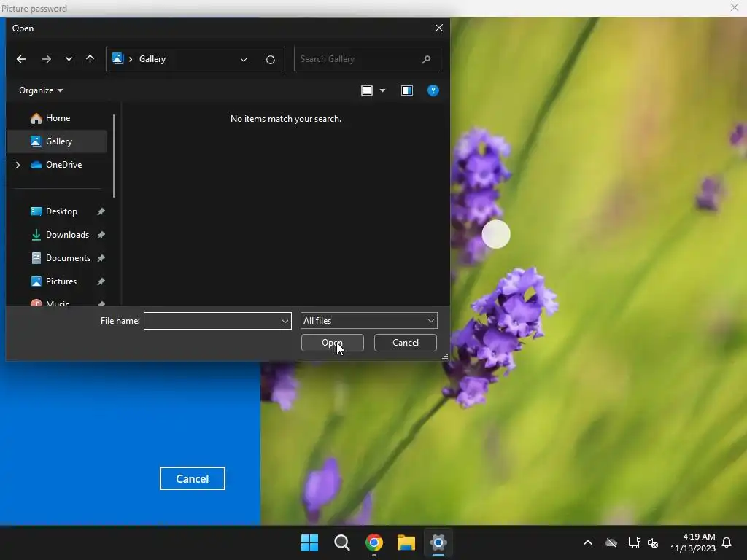Open the notifications bell
The height and width of the screenshot is (560, 747).
click(x=727, y=542)
